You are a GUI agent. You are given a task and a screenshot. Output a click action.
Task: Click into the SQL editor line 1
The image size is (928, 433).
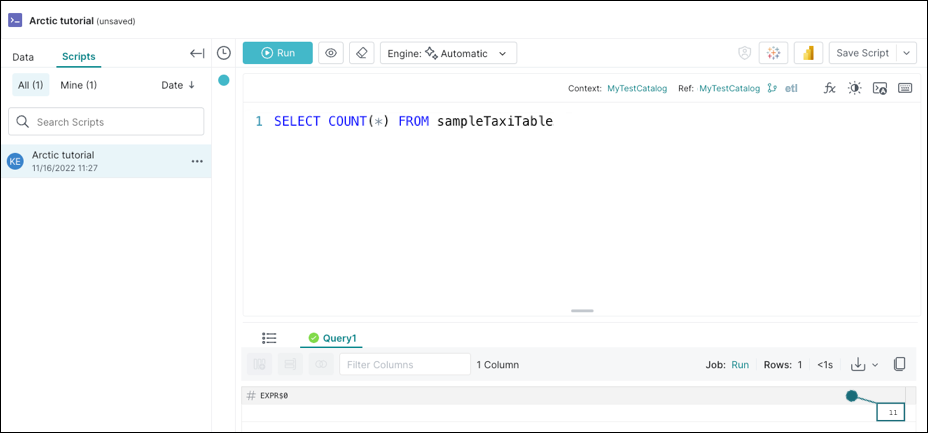413,122
